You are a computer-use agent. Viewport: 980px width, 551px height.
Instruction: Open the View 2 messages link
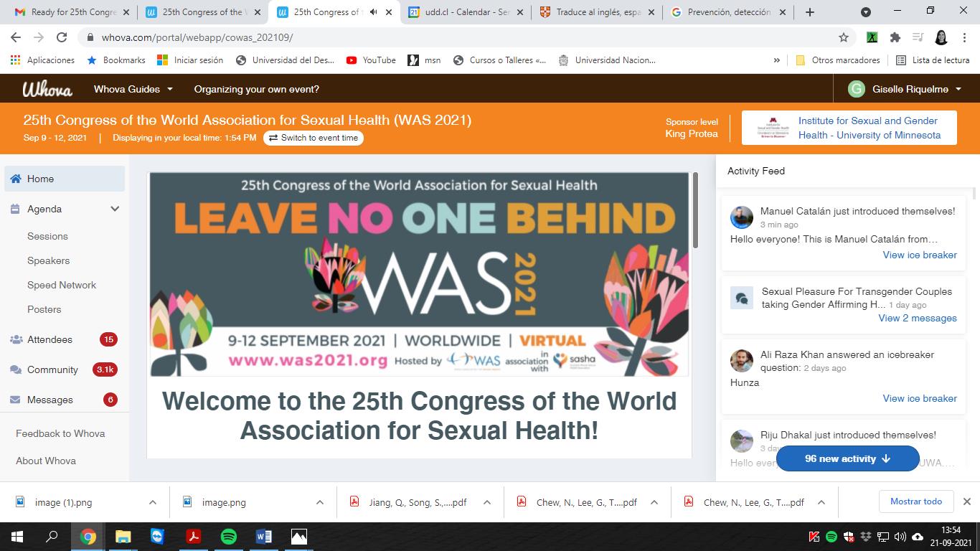coord(918,318)
